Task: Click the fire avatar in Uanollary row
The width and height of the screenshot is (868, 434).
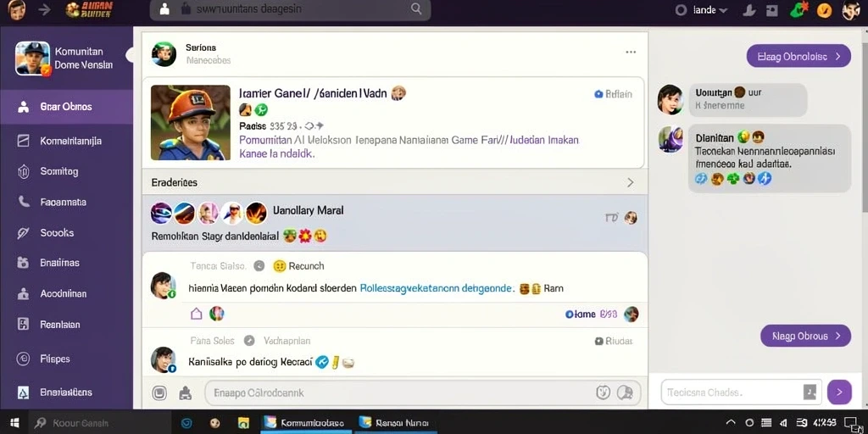Action: 256,213
